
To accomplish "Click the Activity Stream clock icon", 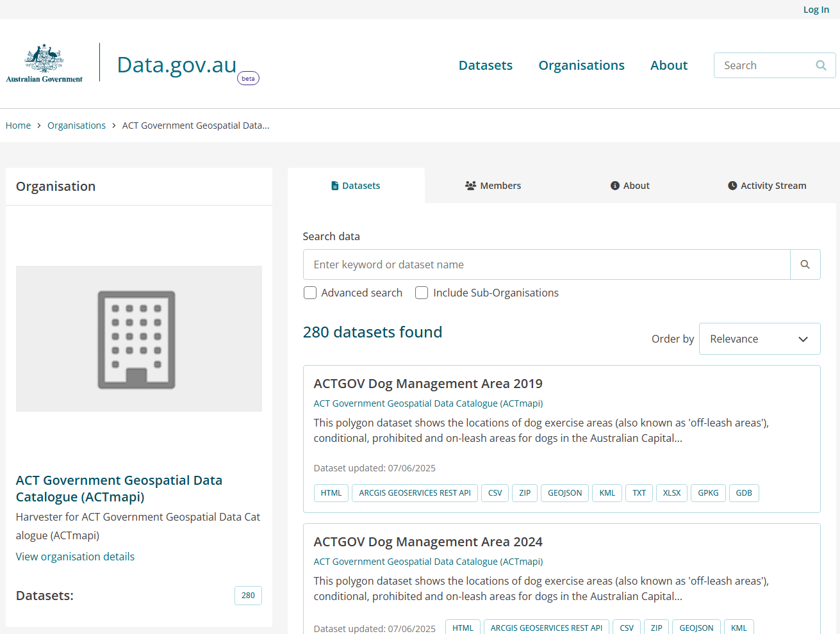I will pos(732,186).
